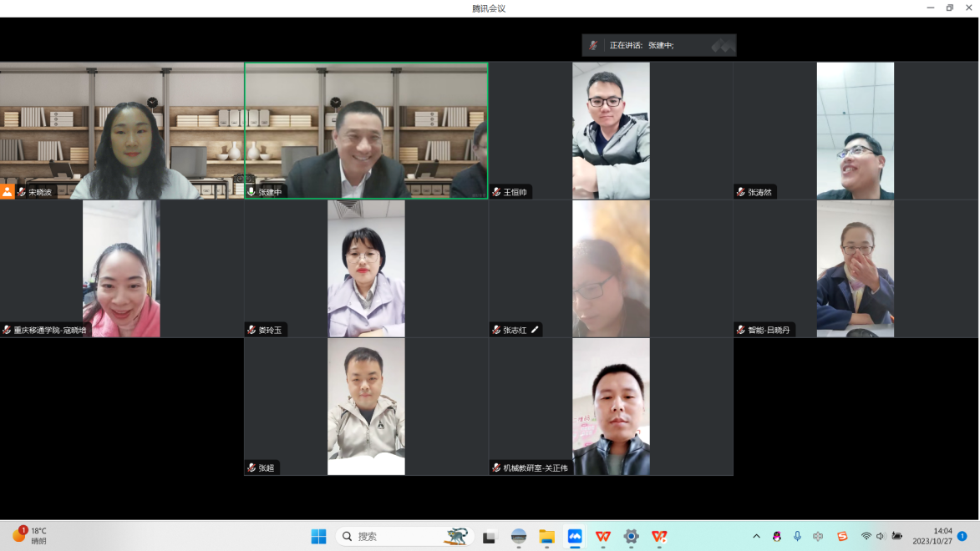
Task: Click 张志红's pencil annotation icon
Action: pyautogui.click(x=536, y=330)
